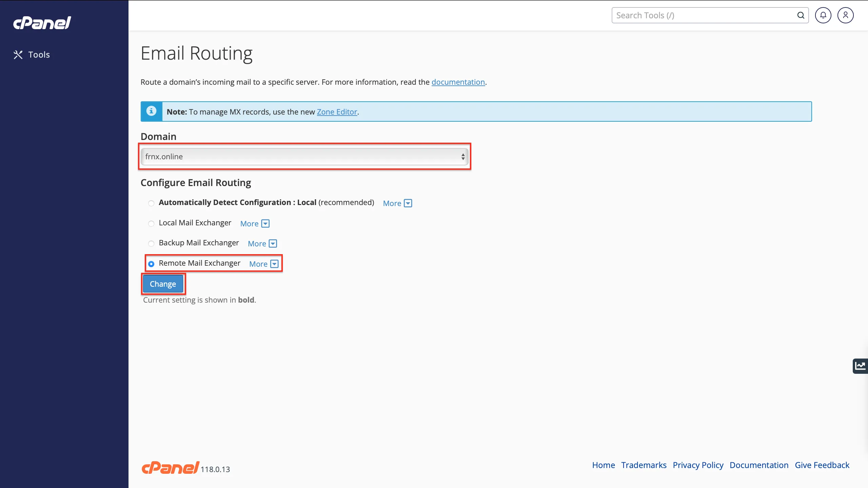Open the Zone Editor link

click(x=337, y=112)
